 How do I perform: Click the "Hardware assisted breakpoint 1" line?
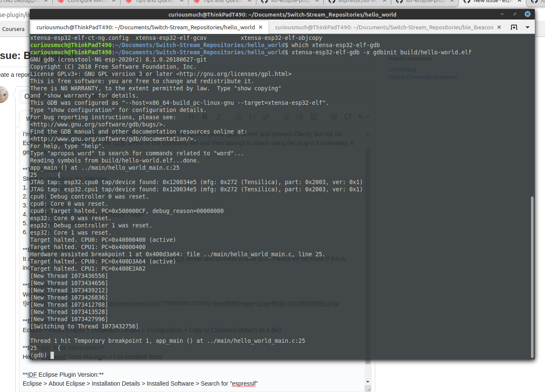tap(178, 254)
